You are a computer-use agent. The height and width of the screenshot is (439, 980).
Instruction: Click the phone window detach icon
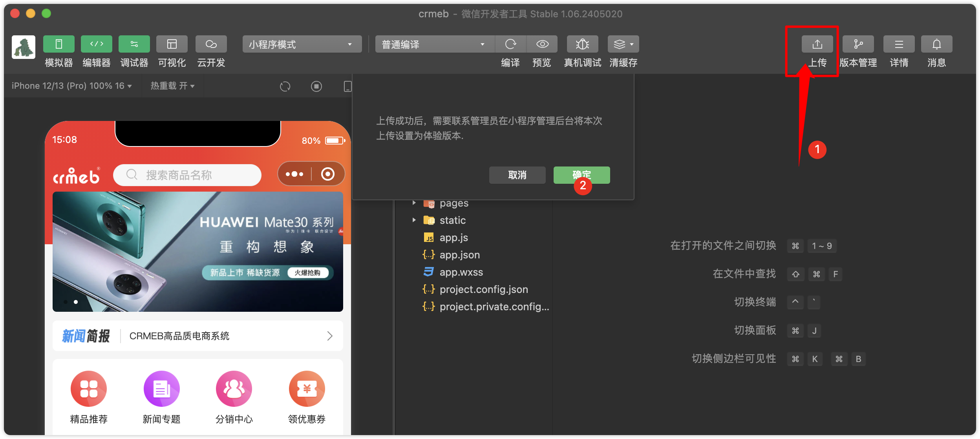coord(347,86)
